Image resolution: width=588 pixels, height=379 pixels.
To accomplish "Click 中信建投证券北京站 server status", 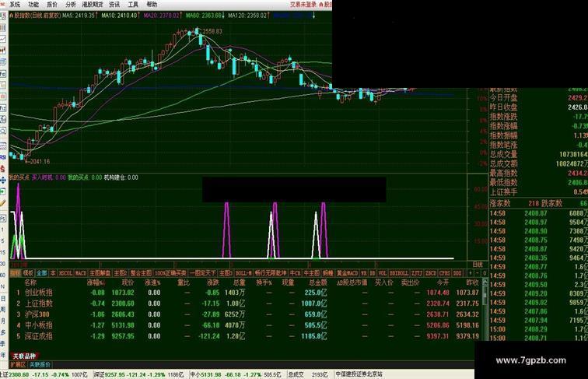I will point(359,374).
